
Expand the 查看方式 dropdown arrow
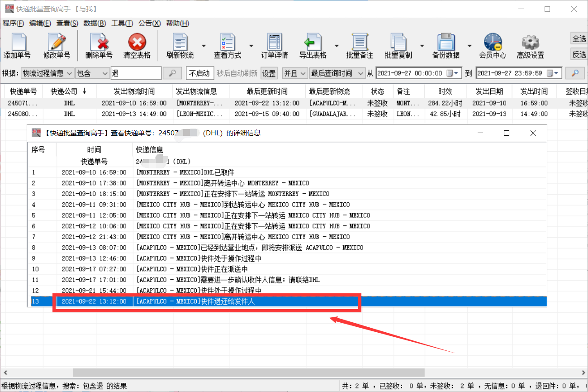coord(251,46)
